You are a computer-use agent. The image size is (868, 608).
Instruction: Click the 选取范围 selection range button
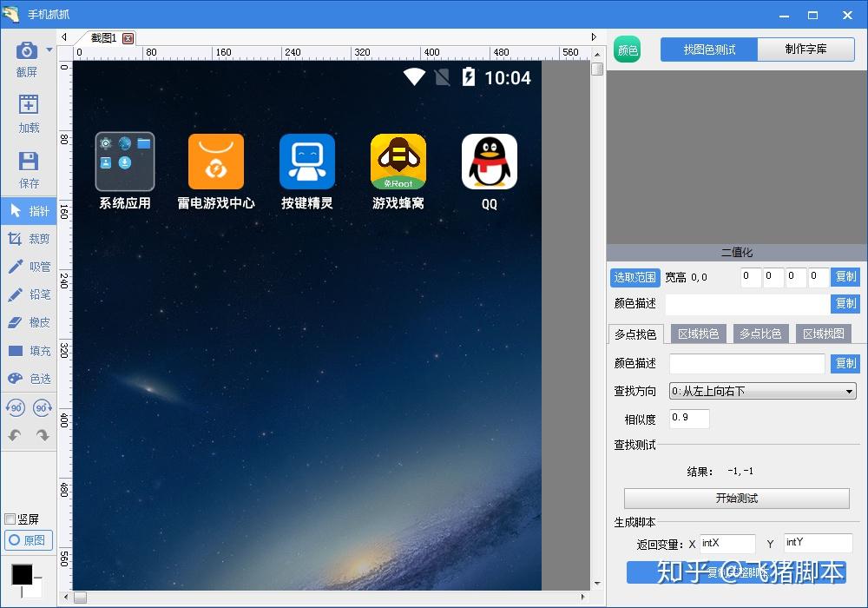coord(635,276)
